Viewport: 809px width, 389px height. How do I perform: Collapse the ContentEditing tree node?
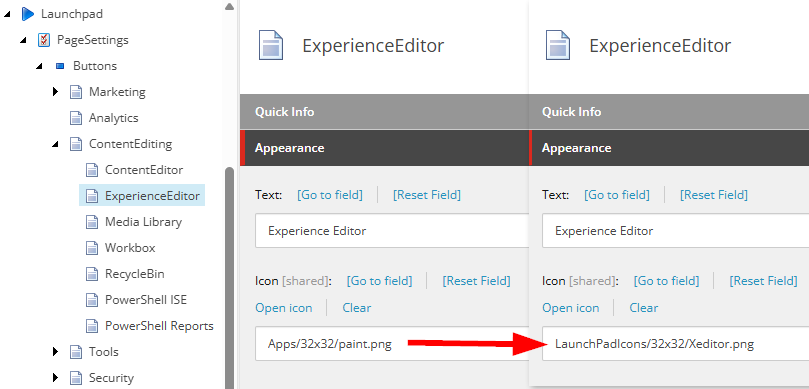point(55,144)
